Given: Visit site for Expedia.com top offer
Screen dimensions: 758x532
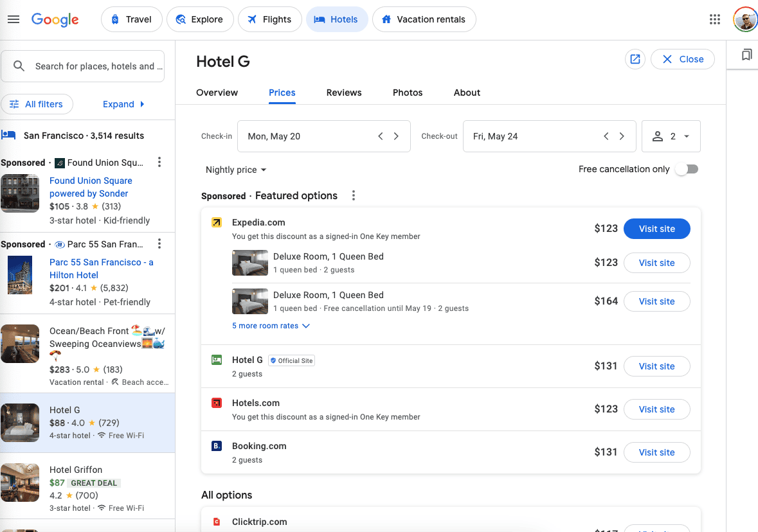Looking at the screenshot, I should click(x=656, y=229).
